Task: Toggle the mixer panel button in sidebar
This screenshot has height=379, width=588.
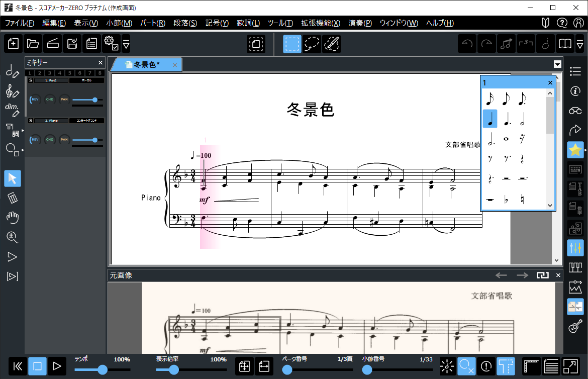Action: point(575,248)
